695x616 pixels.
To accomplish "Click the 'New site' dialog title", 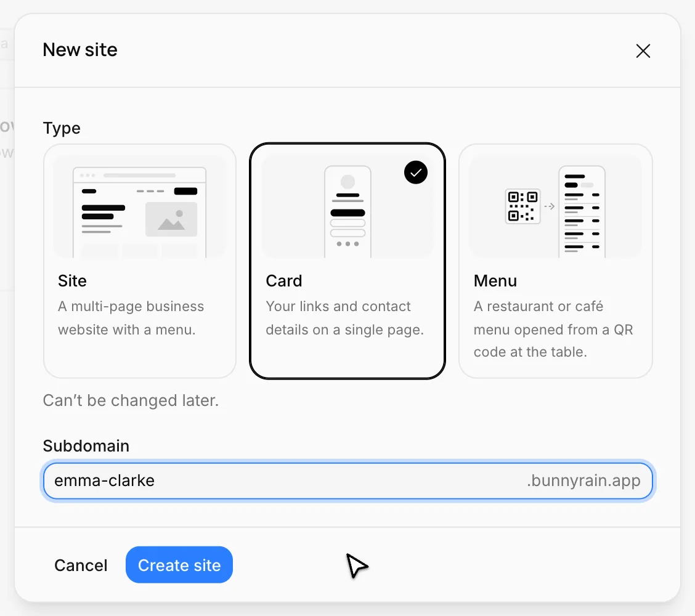I will pyautogui.click(x=80, y=50).
